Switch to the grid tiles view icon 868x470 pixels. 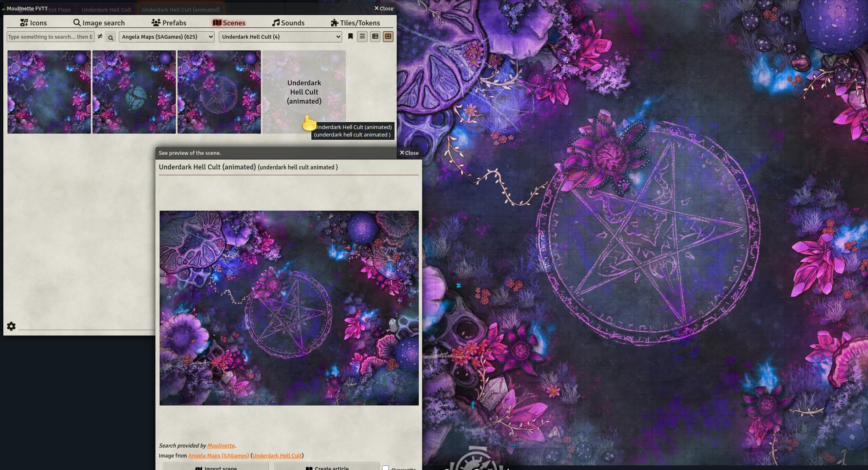(388, 37)
